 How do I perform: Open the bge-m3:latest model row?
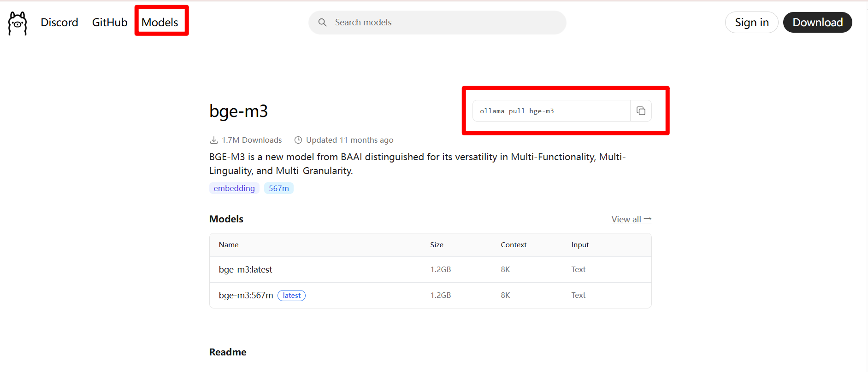coord(430,270)
